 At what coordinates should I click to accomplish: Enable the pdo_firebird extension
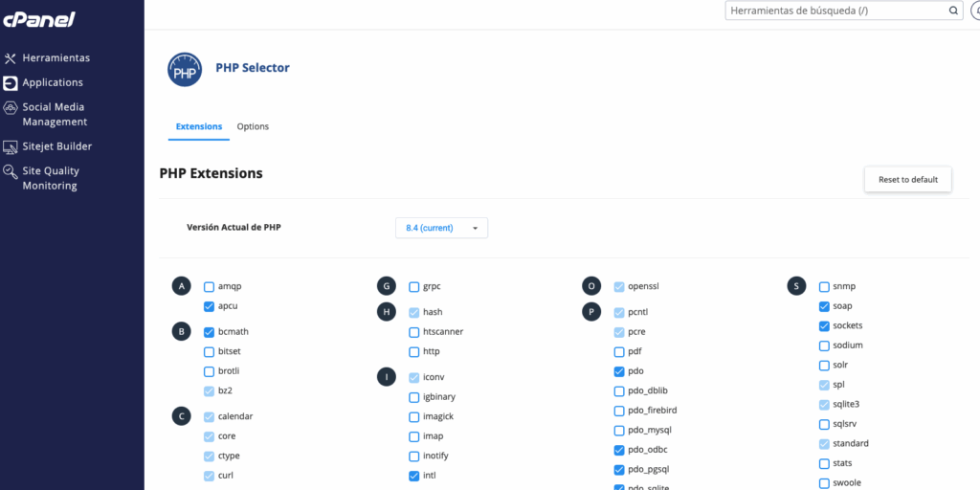coord(619,411)
